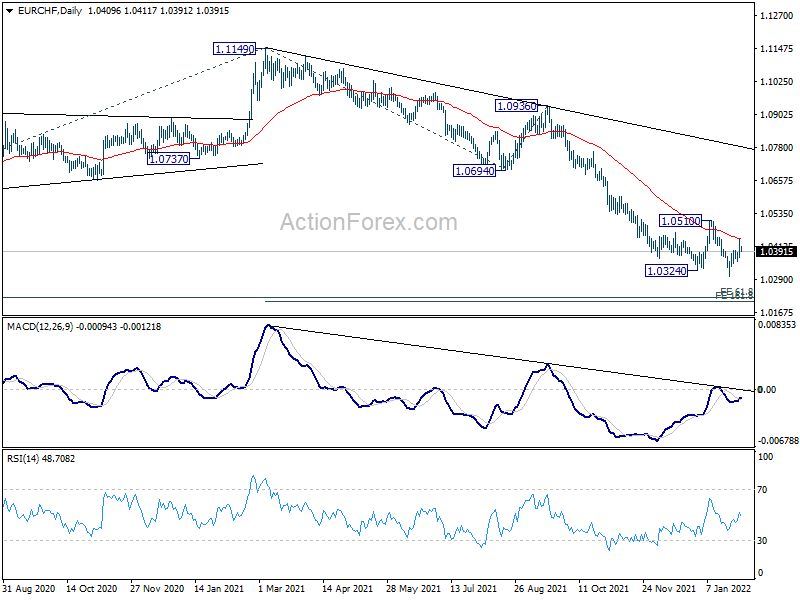
Task: Click the MACD 0.00 zero level label
Action: point(767,390)
